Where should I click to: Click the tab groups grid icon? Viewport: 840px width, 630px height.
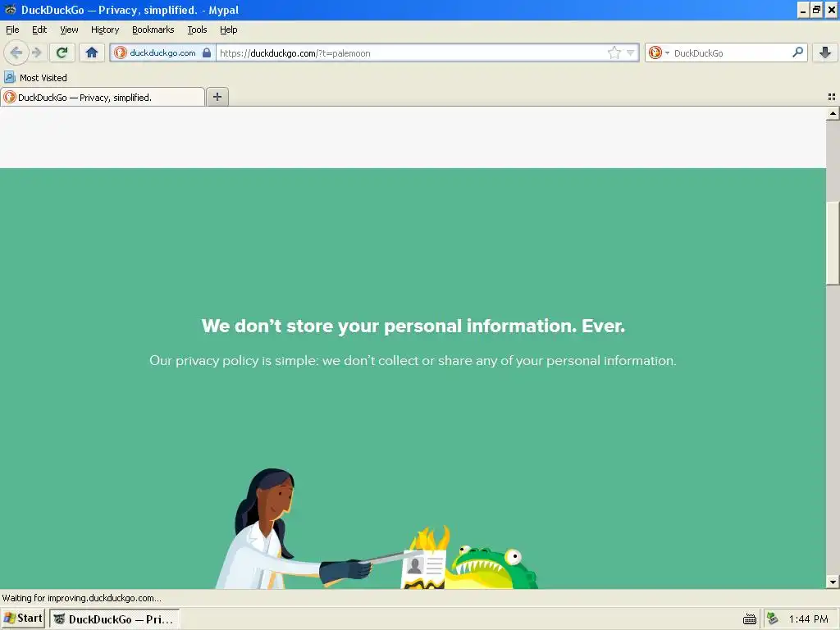832,97
